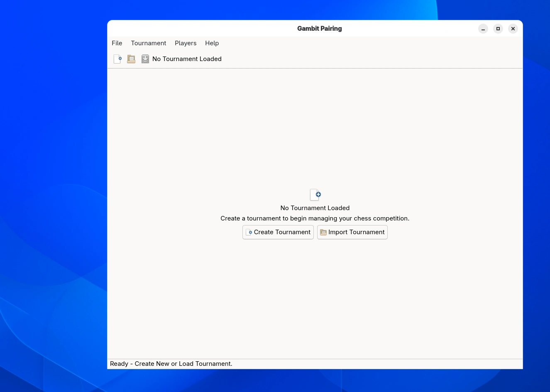Click the open folder icon in the toolbar

(x=131, y=59)
